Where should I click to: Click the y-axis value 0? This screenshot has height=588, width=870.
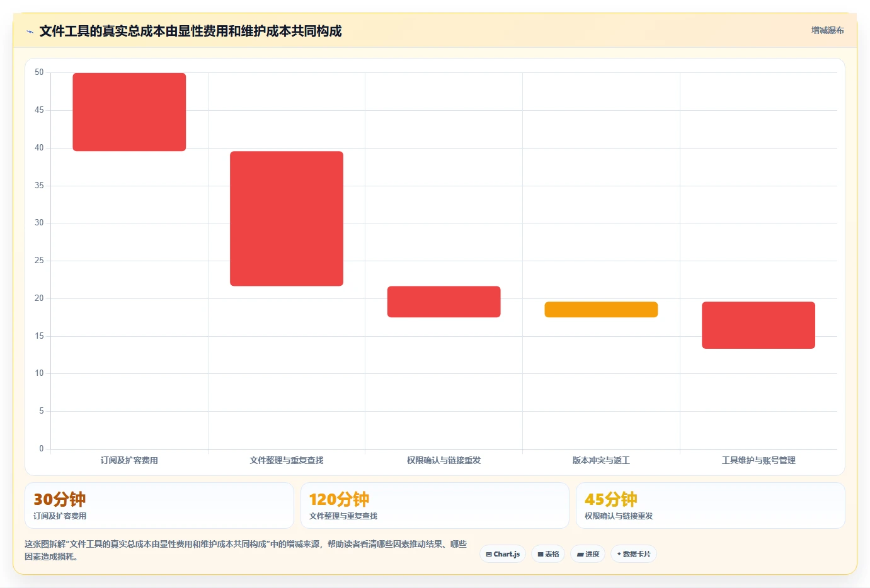point(42,449)
